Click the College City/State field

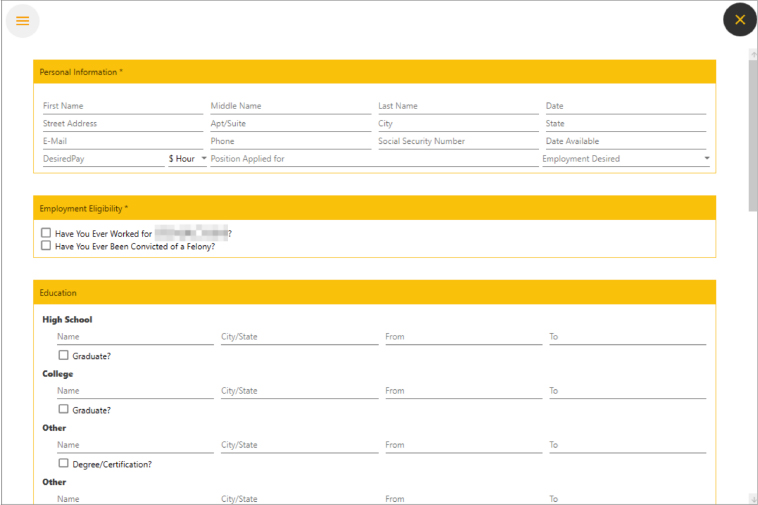click(x=300, y=391)
